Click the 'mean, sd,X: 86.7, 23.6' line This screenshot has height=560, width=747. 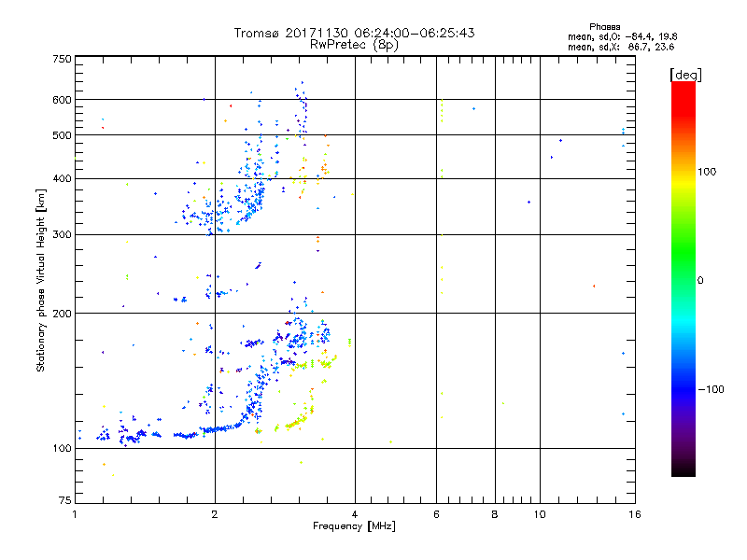tap(621, 47)
